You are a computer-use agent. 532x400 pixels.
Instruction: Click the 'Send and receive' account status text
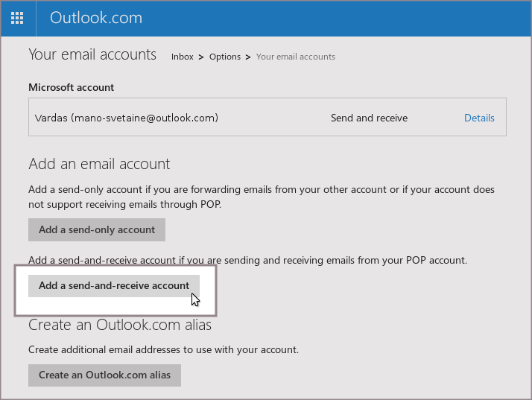(369, 118)
